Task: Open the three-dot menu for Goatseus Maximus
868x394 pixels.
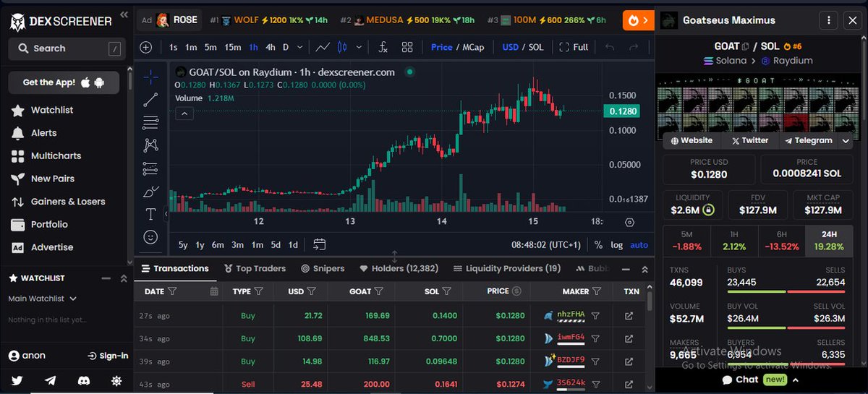Action: click(x=829, y=20)
